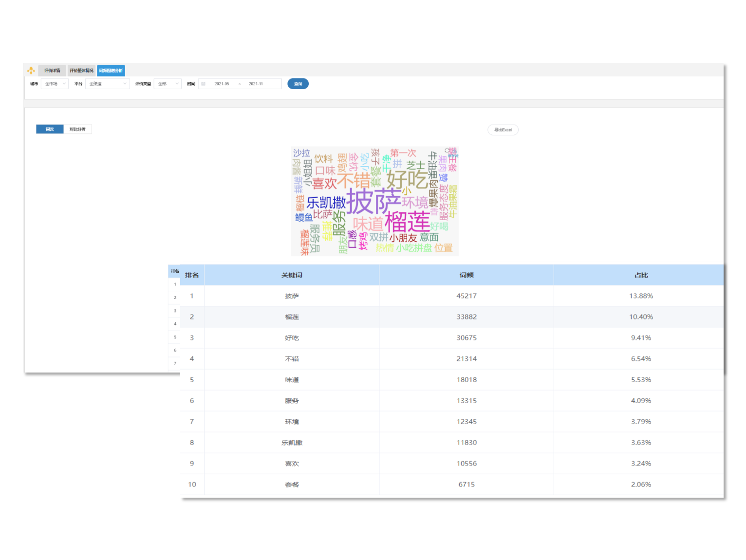The height and width of the screenshot is (560, 746).
Task: Click the orange app logo icon
Action: [x=31, y=71]
